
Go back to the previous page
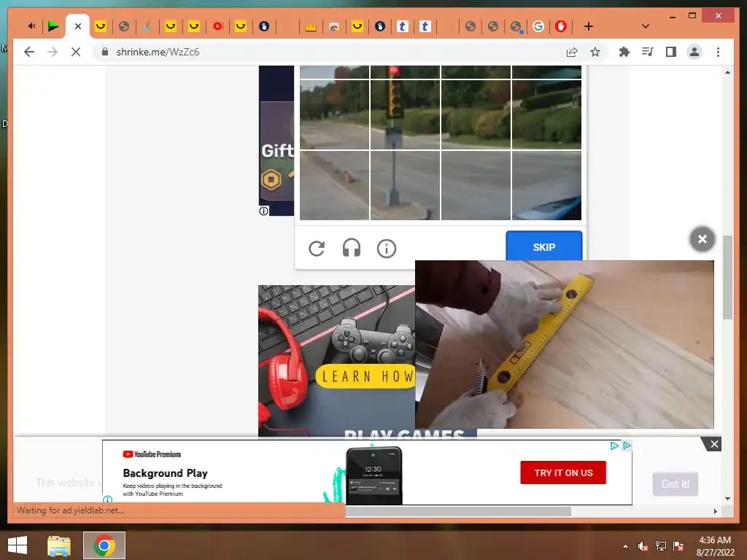pyautogui.click(x=29, y=52)
